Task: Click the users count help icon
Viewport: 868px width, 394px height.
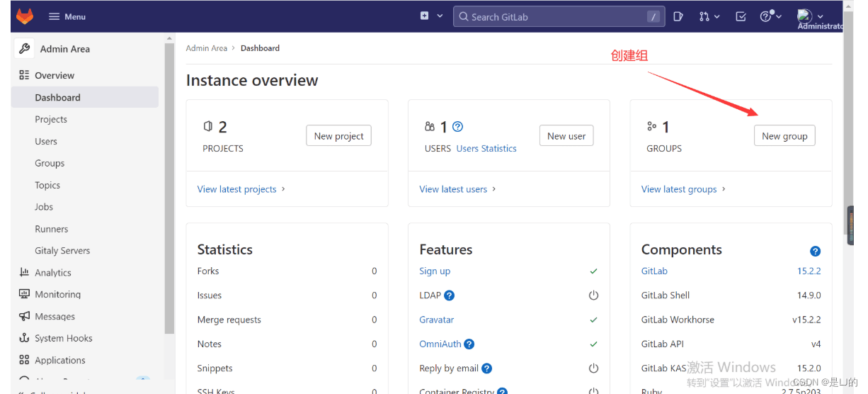Action: (457, 127)
